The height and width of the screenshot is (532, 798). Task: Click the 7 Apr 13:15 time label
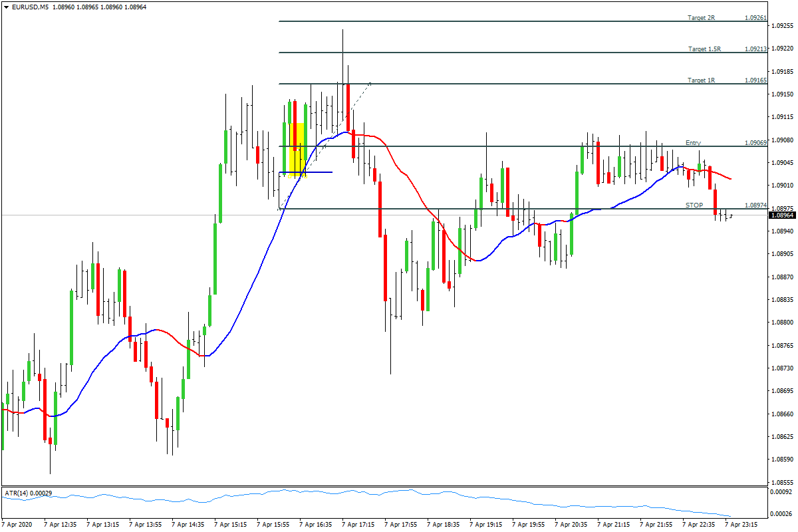pyautogui.click(x=104, y=525)
